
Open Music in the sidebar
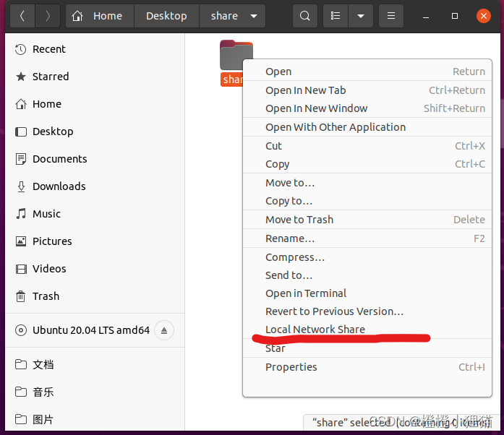point(95,214)
